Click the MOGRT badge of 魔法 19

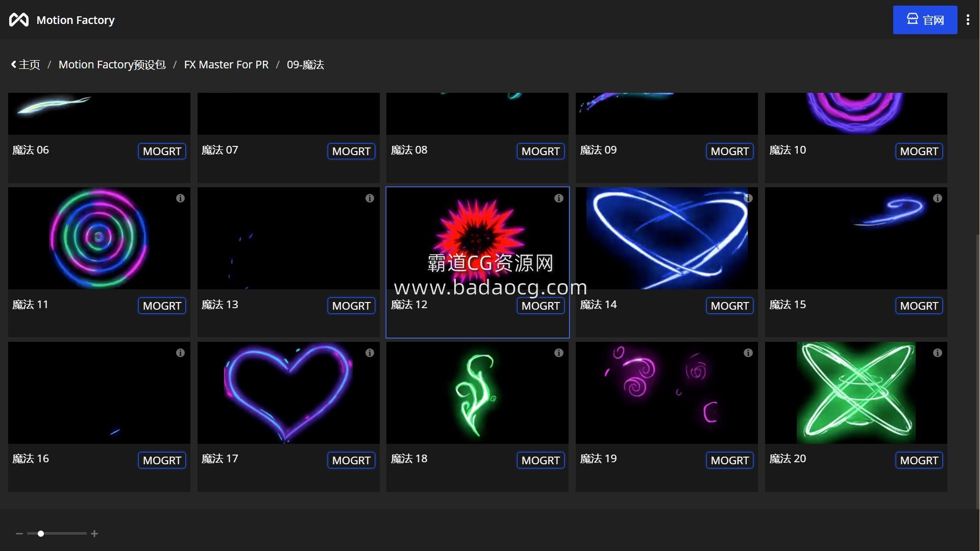tap(730, 460)
